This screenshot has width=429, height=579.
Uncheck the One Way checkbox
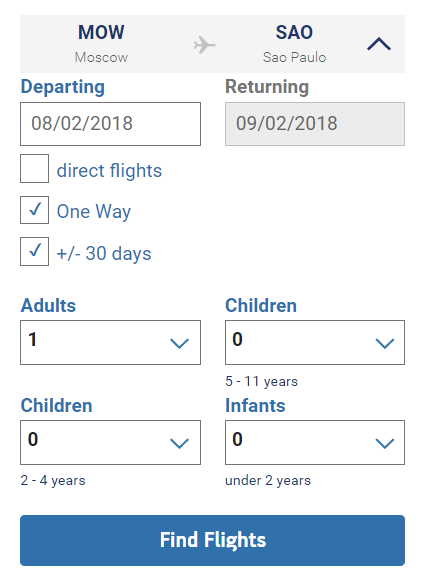coord(34,210)
